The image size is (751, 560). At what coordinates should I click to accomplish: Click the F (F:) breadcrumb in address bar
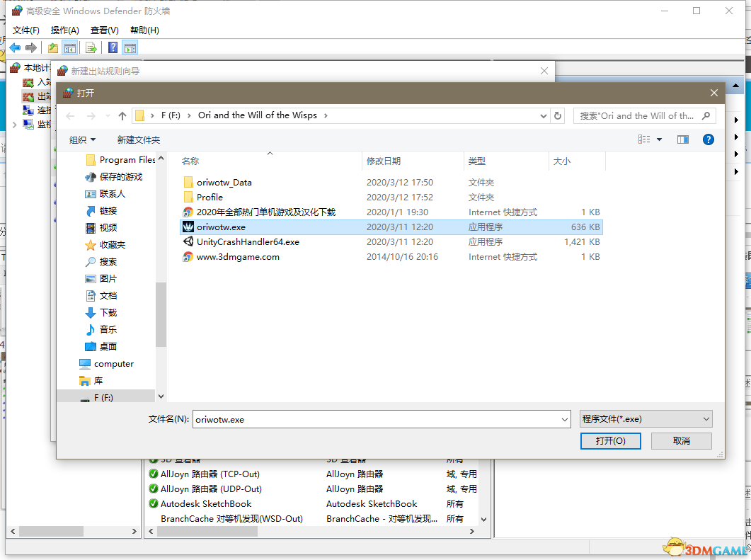171,115
